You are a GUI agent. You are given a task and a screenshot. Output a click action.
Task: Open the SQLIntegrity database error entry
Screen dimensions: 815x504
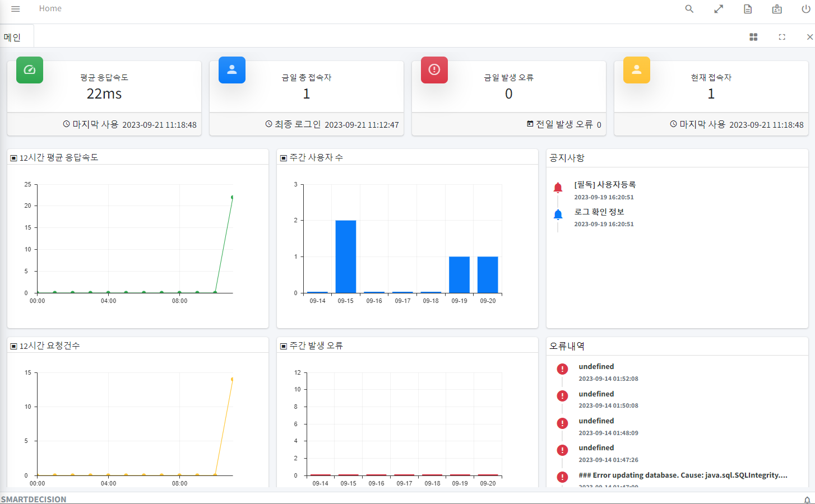click(683, 475)
